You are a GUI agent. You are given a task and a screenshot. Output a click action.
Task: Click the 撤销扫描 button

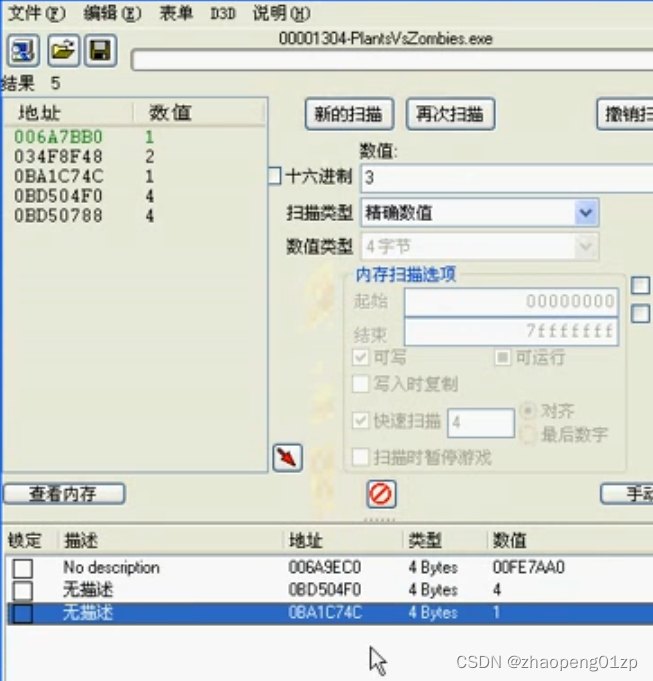pyautogui.click(x=625, y=114)
